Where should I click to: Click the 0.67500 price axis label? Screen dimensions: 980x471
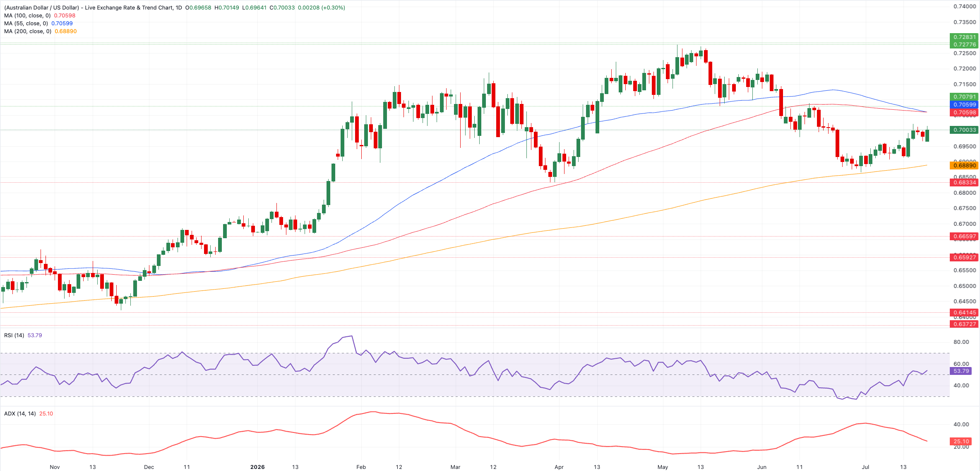[964, 208]
